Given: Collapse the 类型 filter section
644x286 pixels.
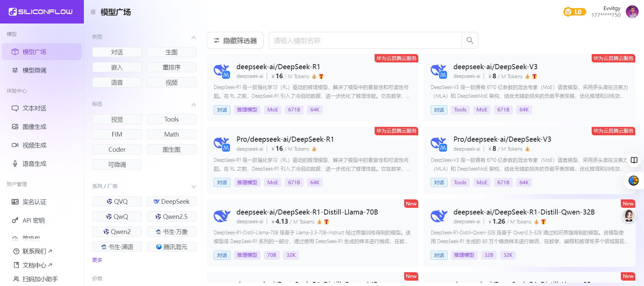Looking at the screenshot, I should click(194, 37).
